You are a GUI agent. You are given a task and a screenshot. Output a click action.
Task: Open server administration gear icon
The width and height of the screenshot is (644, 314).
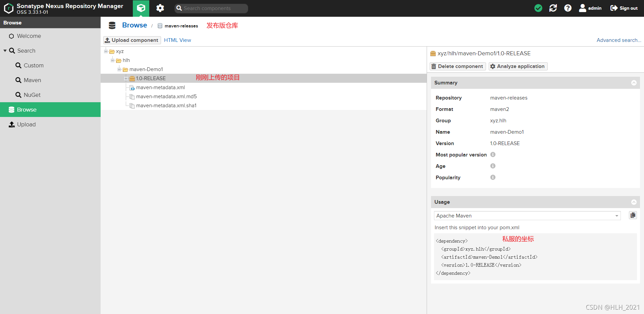(160, 8)
